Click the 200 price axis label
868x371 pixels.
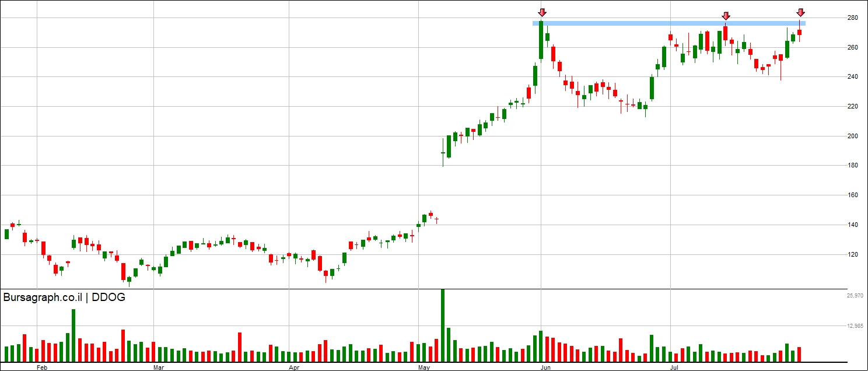tap(852, 136)
